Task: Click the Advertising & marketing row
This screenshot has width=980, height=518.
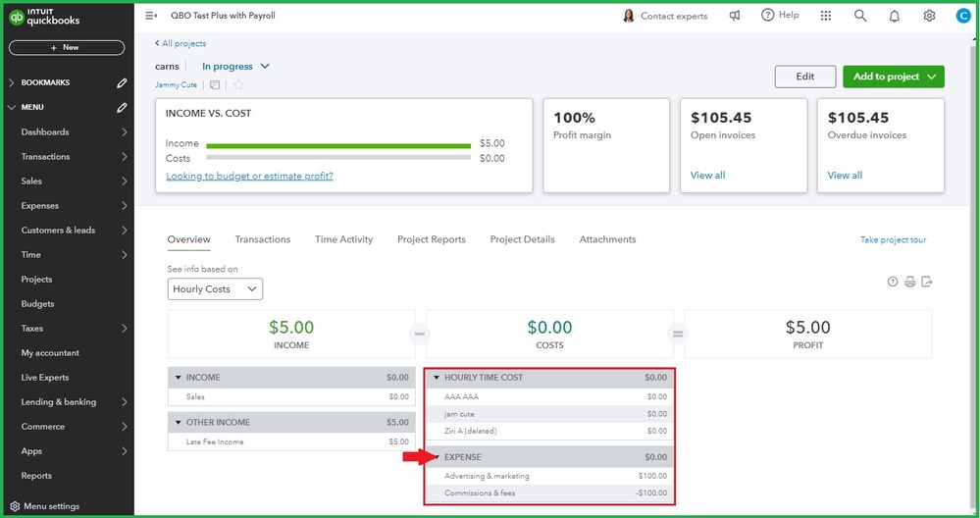Action: click(549, 476)
